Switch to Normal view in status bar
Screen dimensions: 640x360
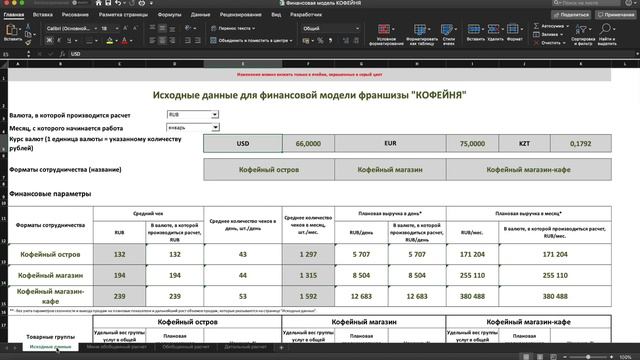[526, 356]
